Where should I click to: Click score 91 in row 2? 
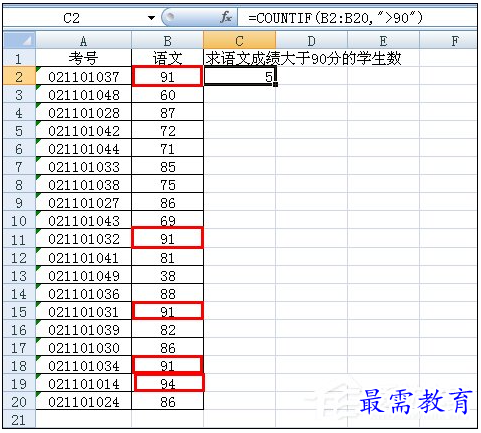click(167, 77)
